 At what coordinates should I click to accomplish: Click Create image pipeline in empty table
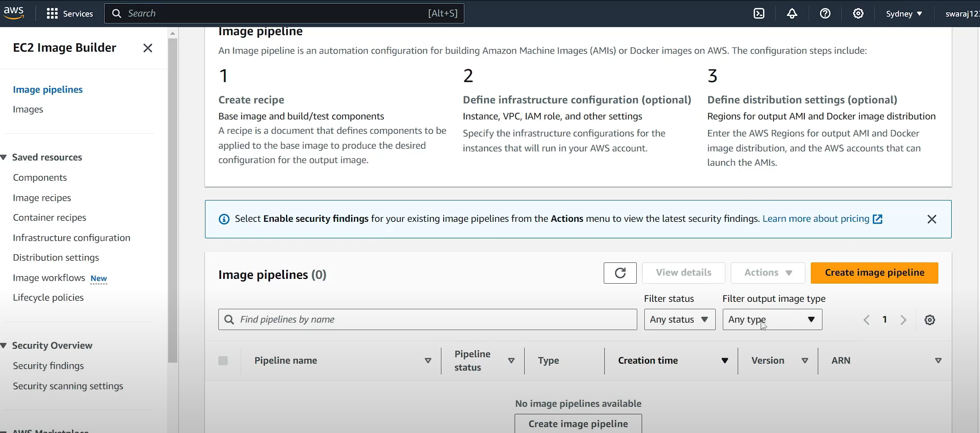(x=578, y=423)
